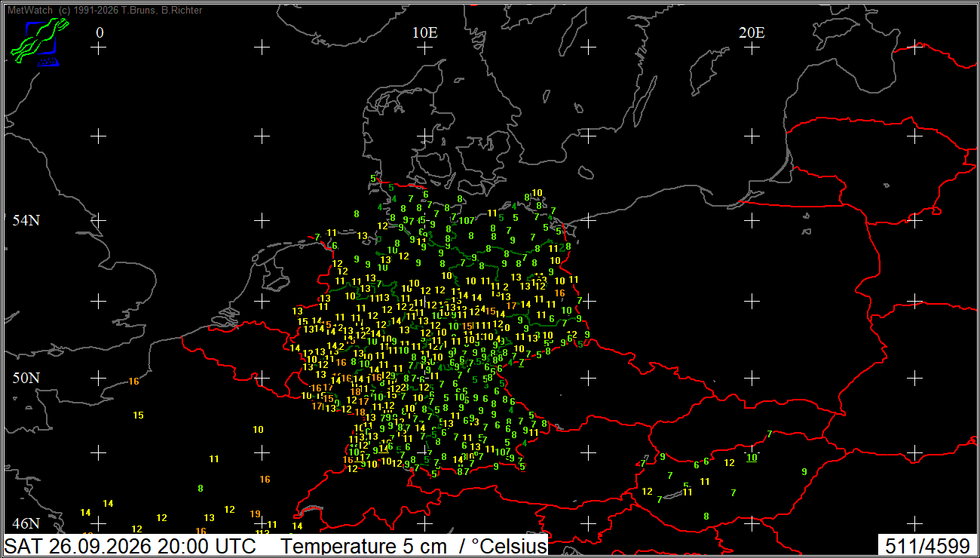This screenshot has width=980, height=558.
Task: Pick the orange 19 station value
Action: tap(255, 514)
